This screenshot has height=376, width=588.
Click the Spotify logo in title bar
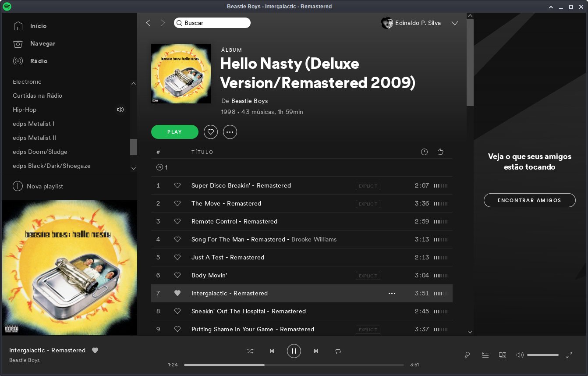7,7
